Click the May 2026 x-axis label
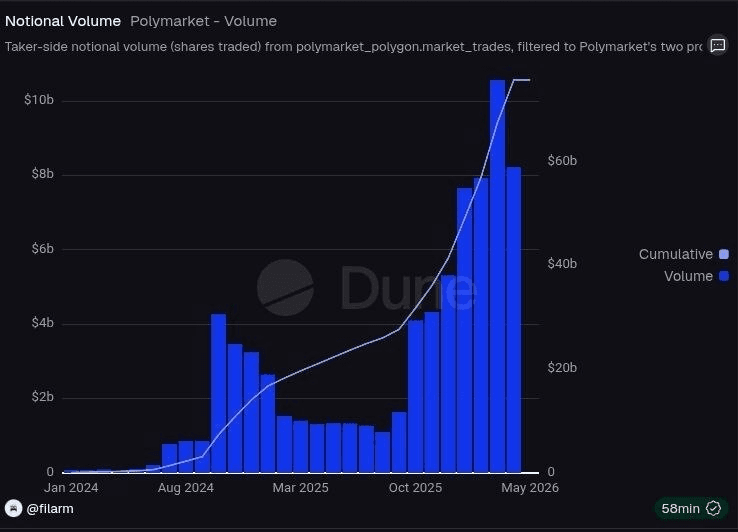 point(530,488)
